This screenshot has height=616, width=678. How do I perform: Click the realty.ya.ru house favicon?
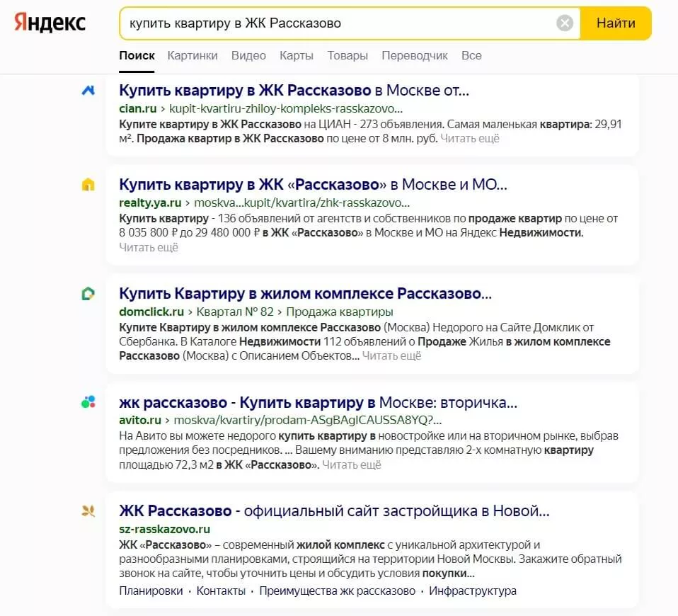(x=88, y=185)
